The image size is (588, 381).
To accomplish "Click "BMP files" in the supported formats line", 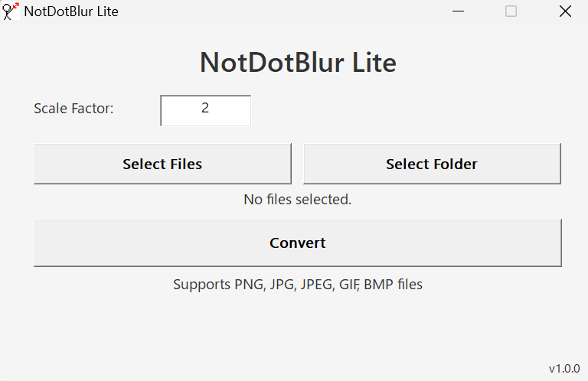I will [x=393, y=285].
